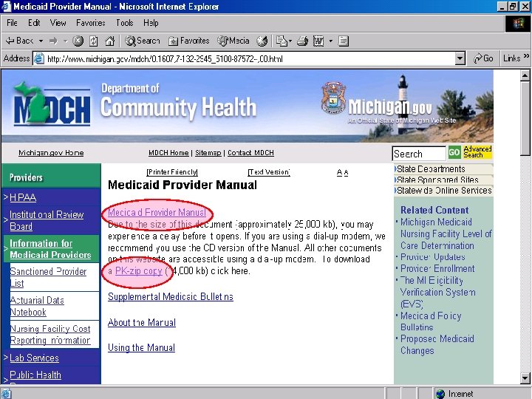Open the Provider Enrollment related link
This screenshot has height=399, width=532.
[x=437, y=268]
